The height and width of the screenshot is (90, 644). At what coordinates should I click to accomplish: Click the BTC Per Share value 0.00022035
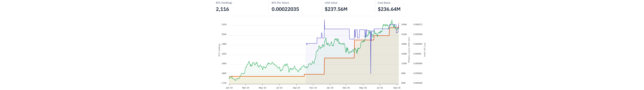coord(285,9)
